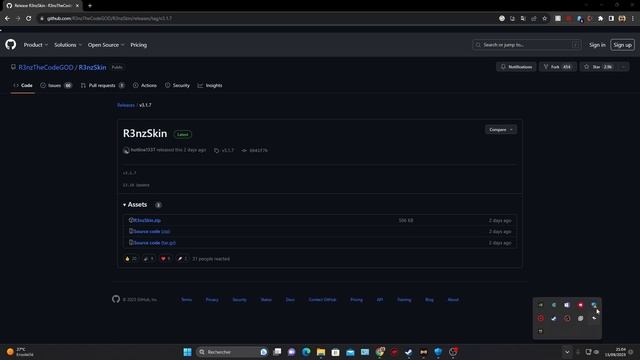Click the weather widget on taskbar

tap(20, 352)
